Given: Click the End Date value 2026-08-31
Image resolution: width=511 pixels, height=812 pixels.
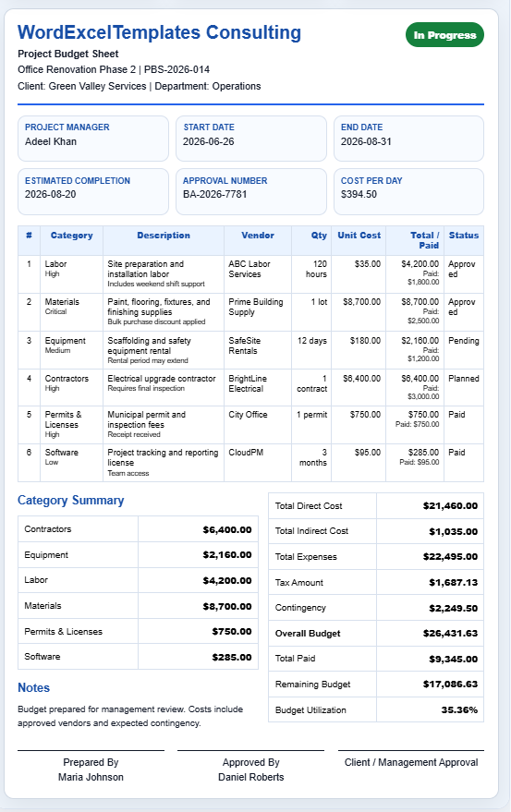Looking at the screenshot, I should (x=366, y=141).
